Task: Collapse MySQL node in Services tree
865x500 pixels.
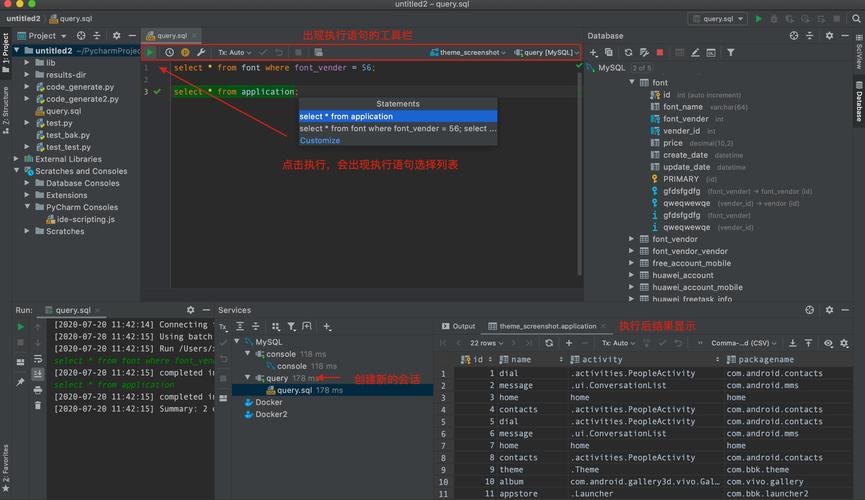Action: [x=237, y=342]
